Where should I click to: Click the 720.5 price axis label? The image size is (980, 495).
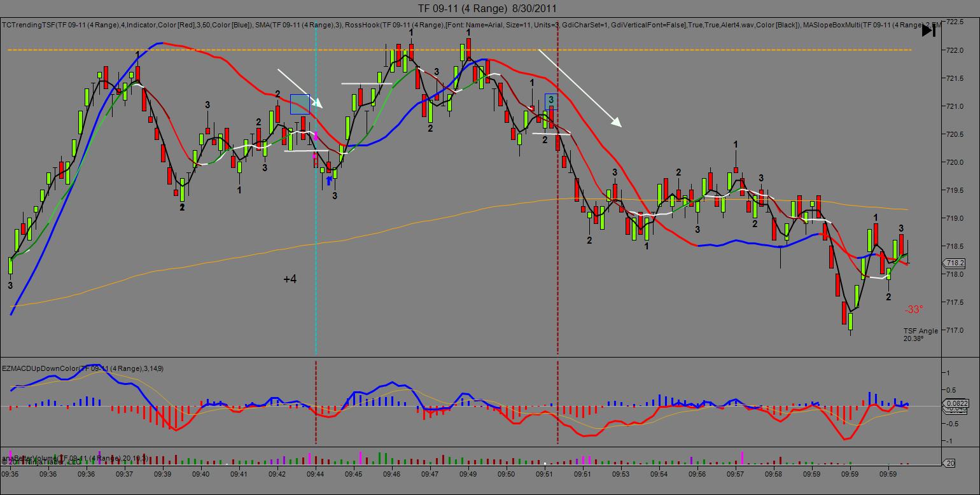coord(956,134)
